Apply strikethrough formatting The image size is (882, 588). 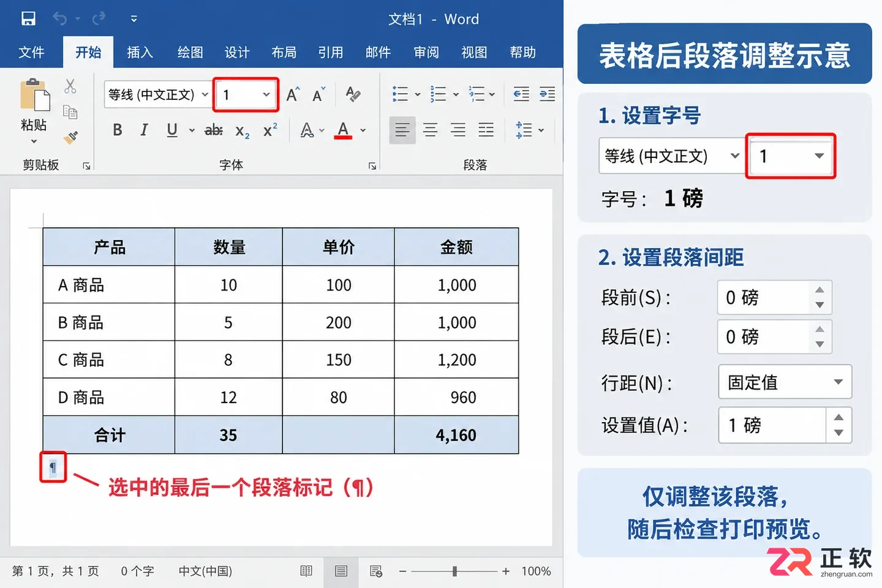[213, 130]
